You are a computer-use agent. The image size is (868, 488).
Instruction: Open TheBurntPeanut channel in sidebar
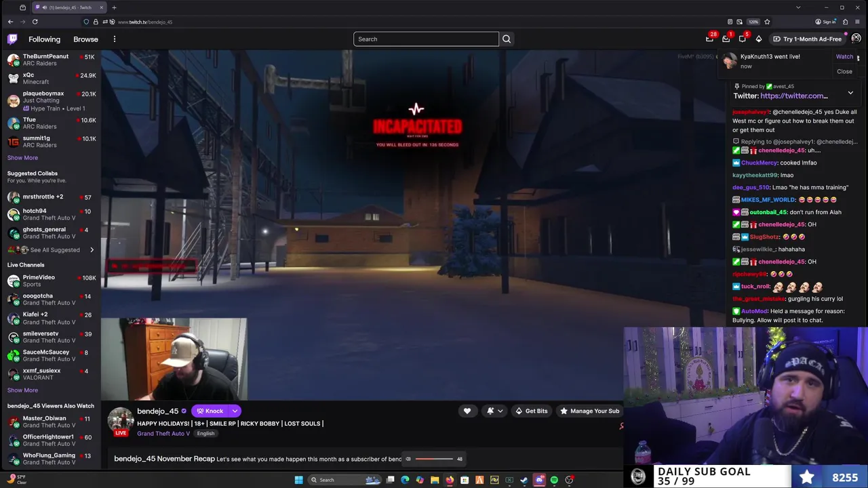click(51, 60)
